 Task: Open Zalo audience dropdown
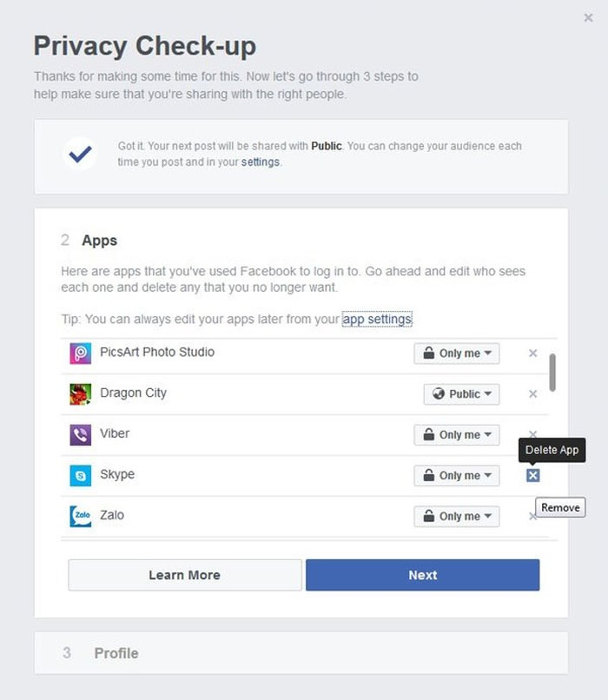[457, 516]
